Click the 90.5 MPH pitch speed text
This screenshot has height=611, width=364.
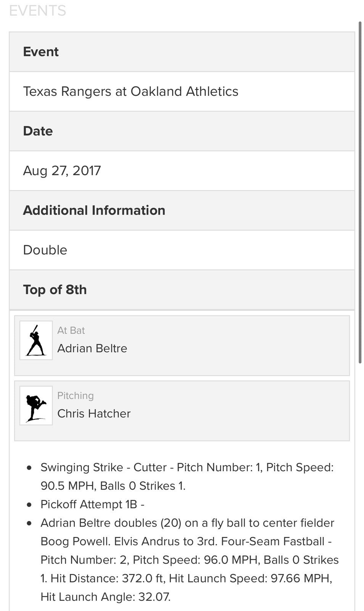(67, 486)
